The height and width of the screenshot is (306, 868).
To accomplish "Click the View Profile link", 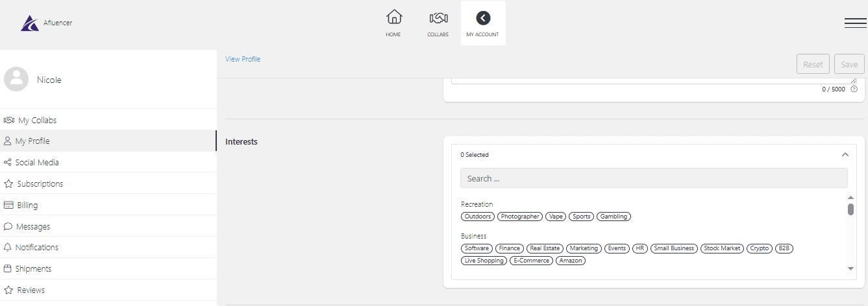I will (243, 59).
